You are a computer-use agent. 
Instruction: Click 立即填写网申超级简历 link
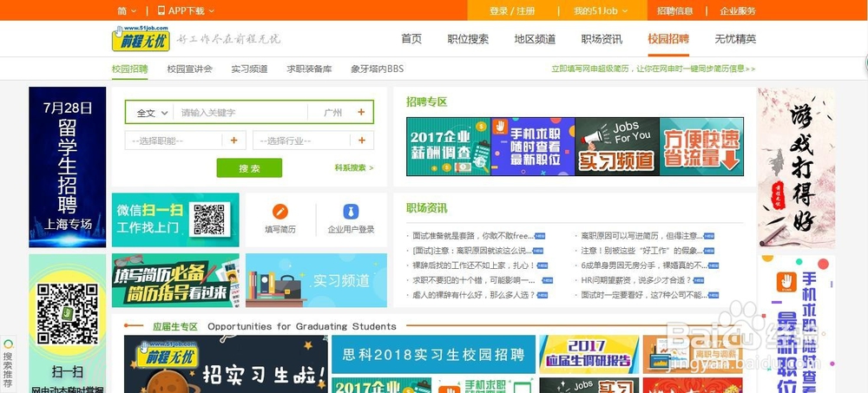pyautogui.click(x=654, y=69)
